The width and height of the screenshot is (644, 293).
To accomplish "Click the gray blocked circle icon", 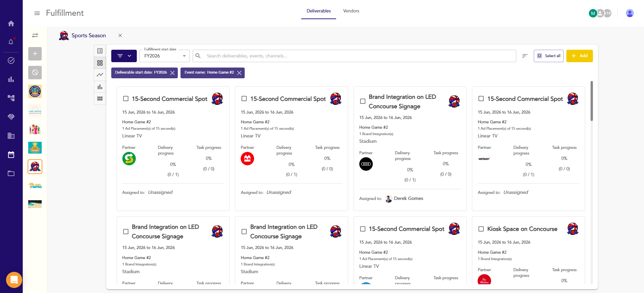I will click(x=35, y=73).
